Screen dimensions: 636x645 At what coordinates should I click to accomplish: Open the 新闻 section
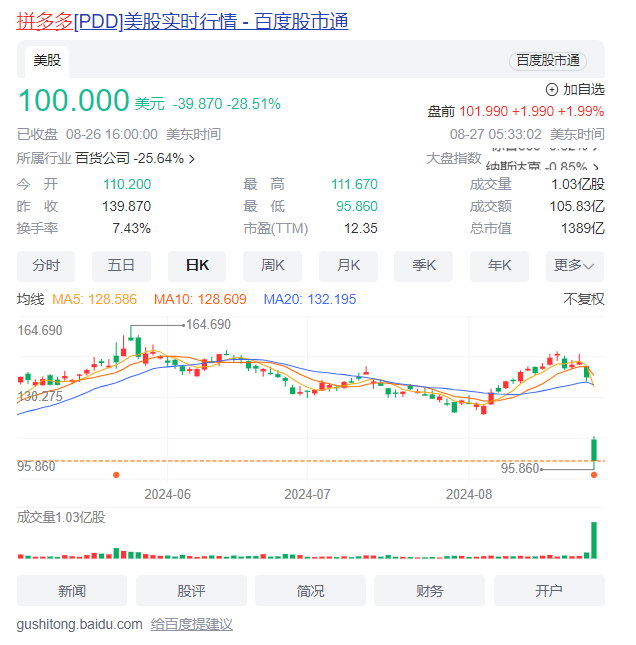[x=72, y=591]
